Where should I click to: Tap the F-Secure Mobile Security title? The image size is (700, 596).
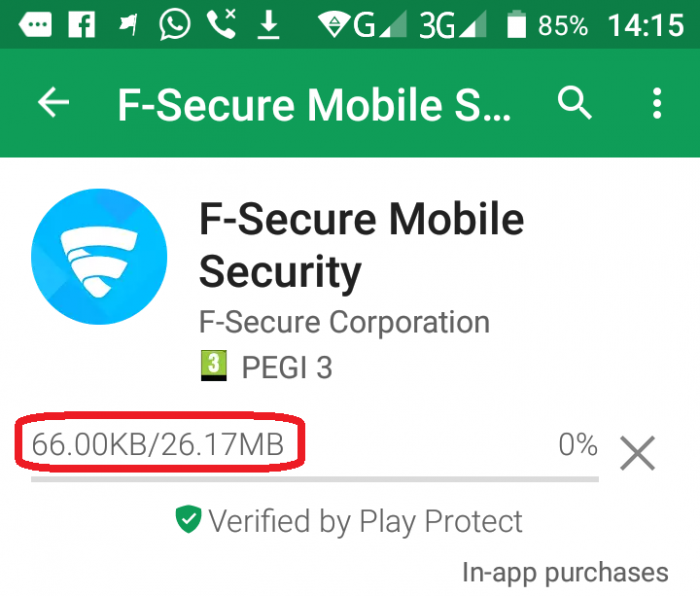(361, 245)
